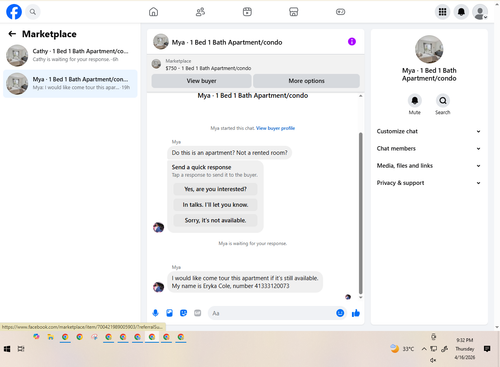Screen dimensions: 500x367
Task: Expand the Customize chat section
Action: point(429,131)
